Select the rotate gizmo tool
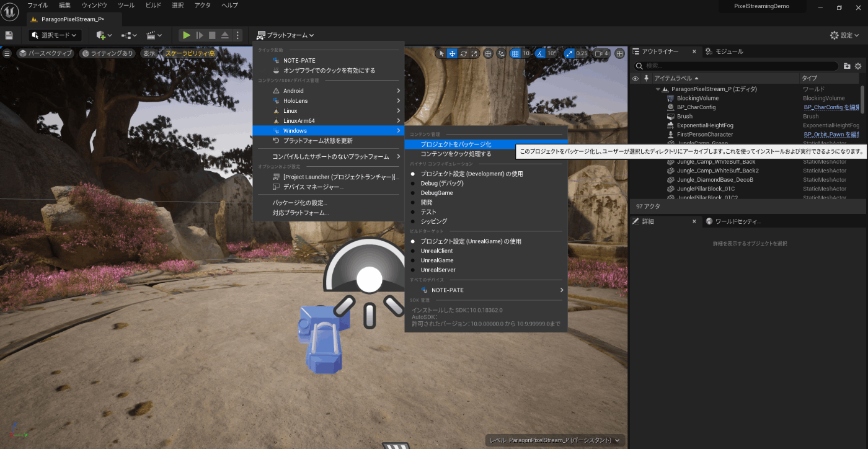The height and width of the screenshot is (449, 868). click(463, 53)
